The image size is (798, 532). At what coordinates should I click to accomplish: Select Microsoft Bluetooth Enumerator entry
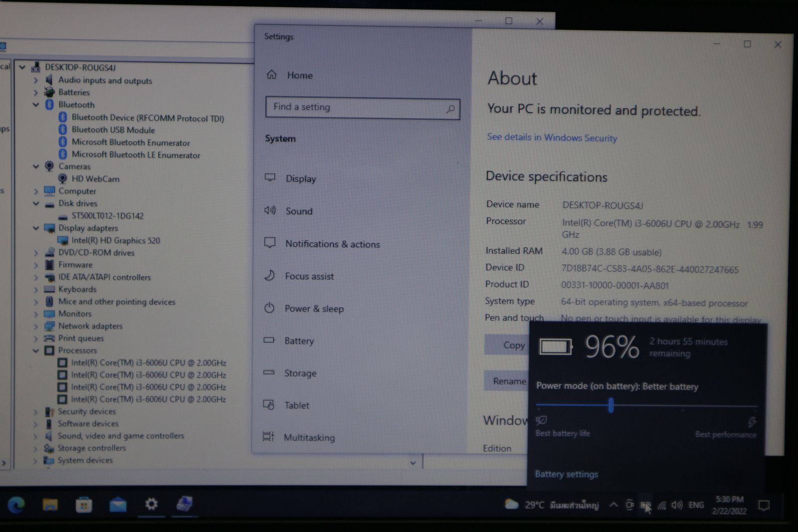131,142
